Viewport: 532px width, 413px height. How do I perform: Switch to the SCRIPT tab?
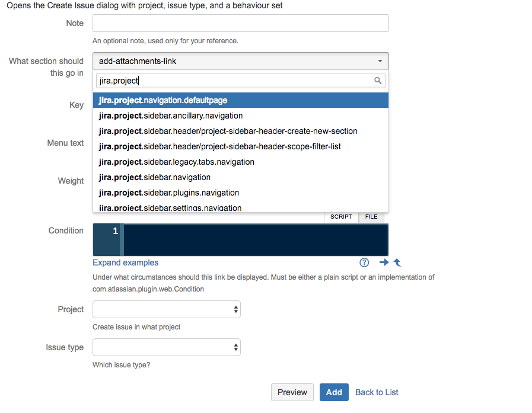pos(341,217)
